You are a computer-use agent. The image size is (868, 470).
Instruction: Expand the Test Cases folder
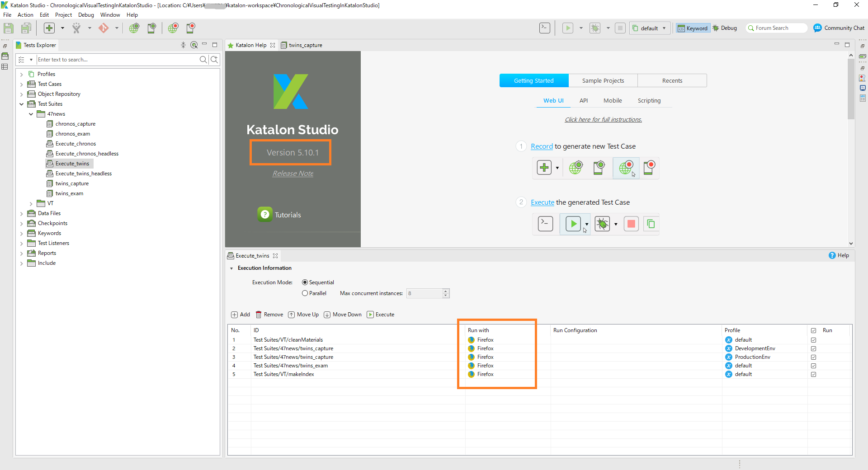(x=21, y=84)
